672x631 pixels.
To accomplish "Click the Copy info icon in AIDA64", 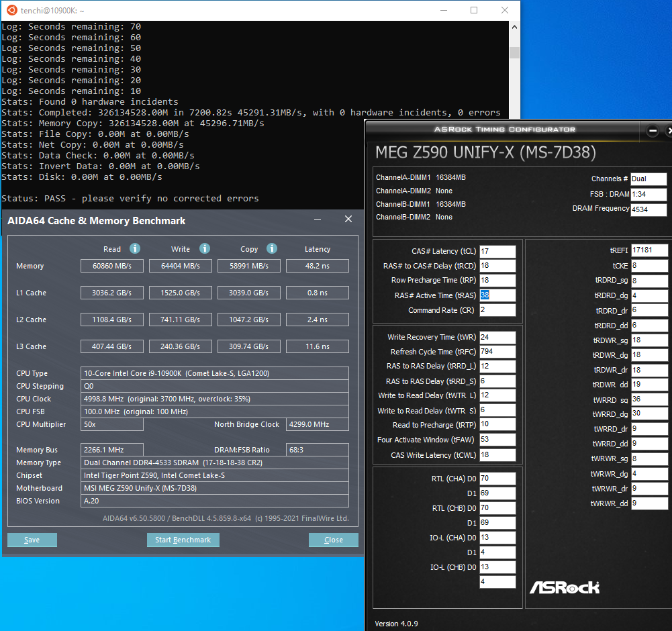I will 272,248.
